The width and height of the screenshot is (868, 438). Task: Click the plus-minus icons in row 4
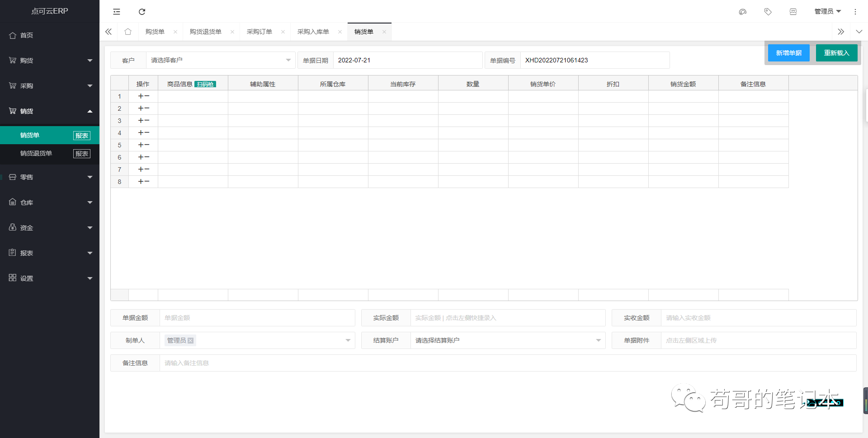[144, 133]
